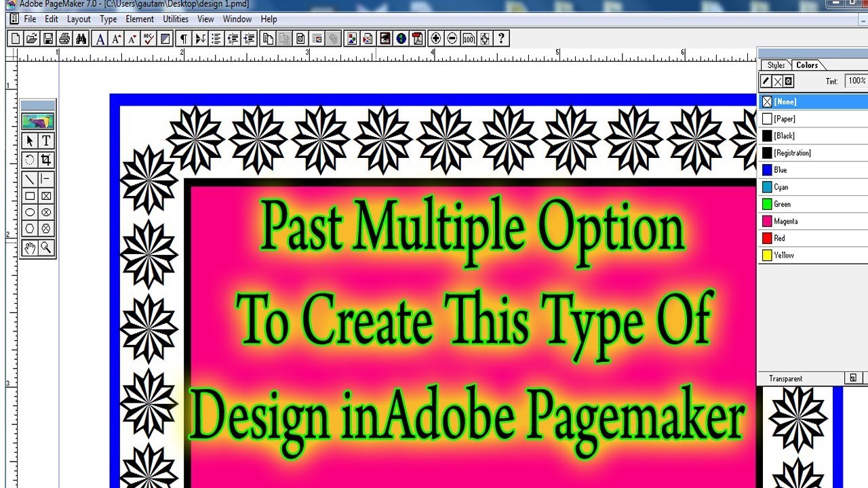Click the Zoom In plus icon
868x488 pixels.
(x=436, y=39)
